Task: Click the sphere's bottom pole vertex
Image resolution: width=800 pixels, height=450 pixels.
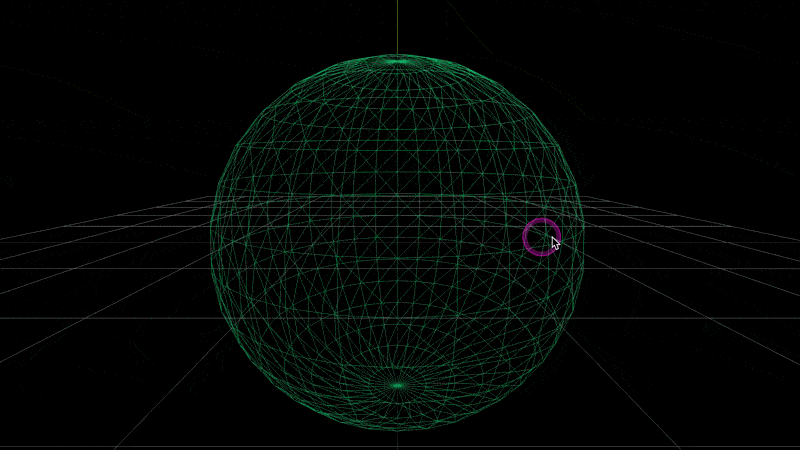Action: pos(398,385)
